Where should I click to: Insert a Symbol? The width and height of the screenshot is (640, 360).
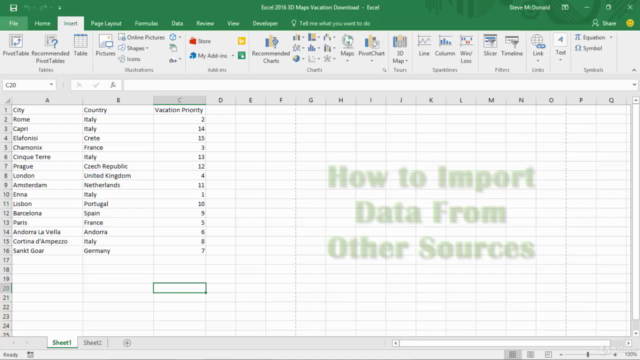click(x=589, y=48)
